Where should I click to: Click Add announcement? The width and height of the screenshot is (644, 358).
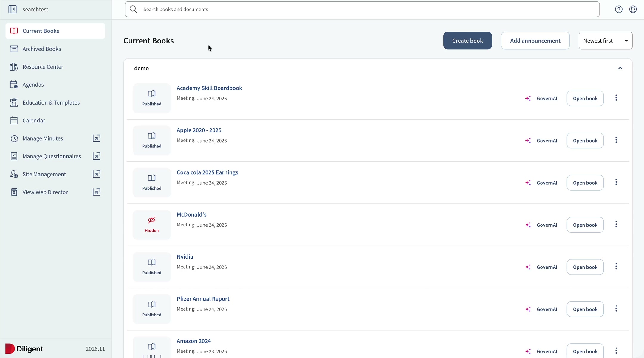pyautogui.click(x=535, y=41)
